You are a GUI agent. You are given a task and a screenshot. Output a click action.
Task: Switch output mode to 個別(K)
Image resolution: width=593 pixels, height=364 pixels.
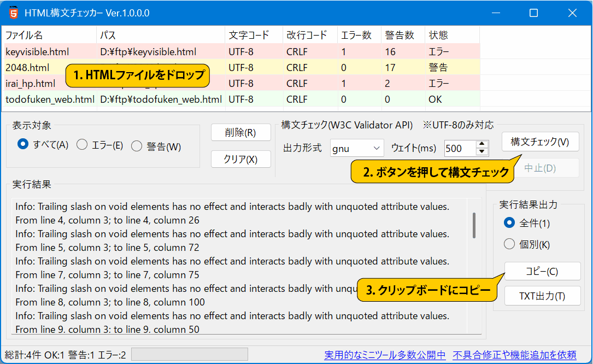(x=509, y=244)
